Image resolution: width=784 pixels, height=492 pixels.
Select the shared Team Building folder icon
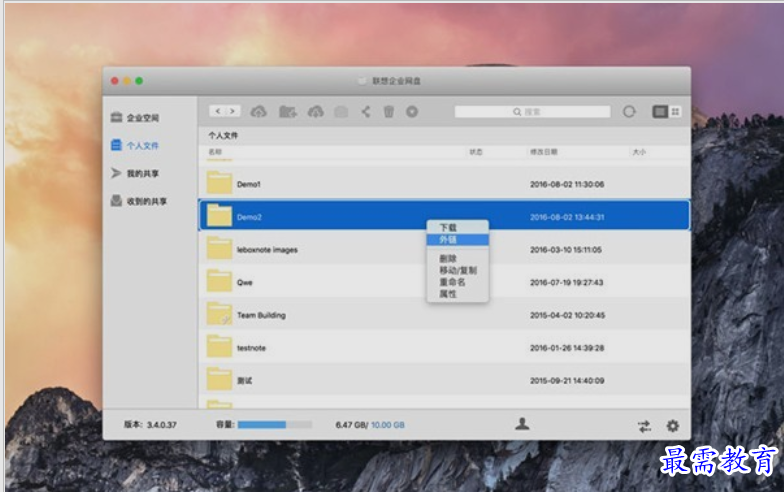pos(219,314)
